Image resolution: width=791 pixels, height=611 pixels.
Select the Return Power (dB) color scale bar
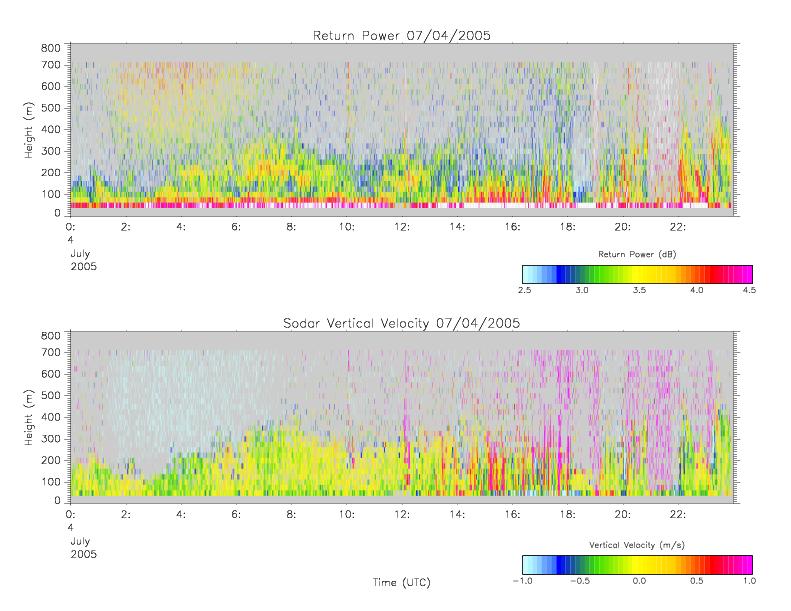tap(637, 274)
